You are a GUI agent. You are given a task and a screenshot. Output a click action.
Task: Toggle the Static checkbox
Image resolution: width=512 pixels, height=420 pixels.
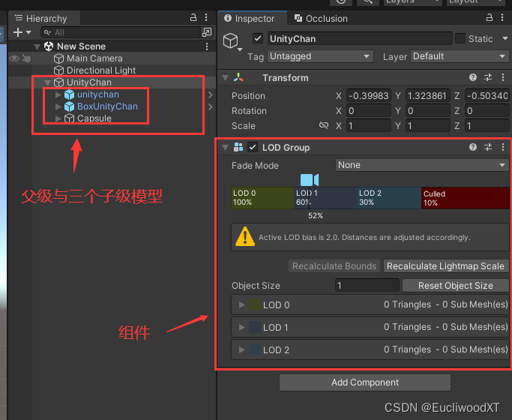point(460,38)
